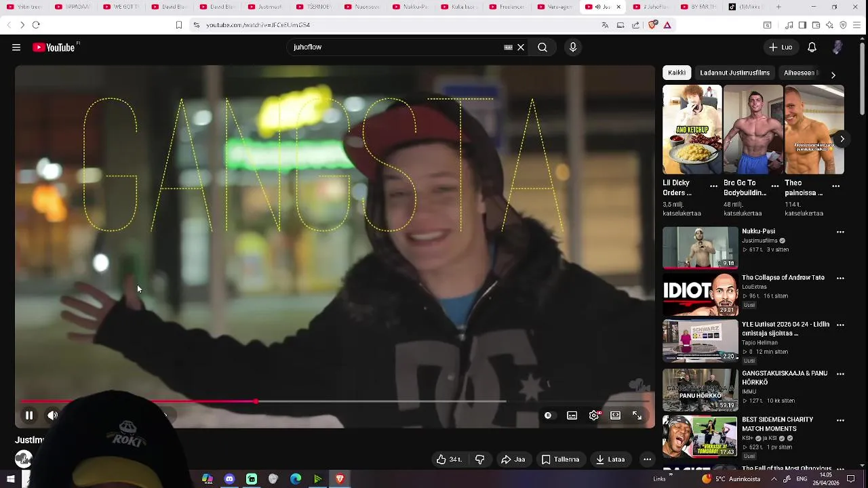
Task: Open Brave Shields lion icon
Action: (652, 25)
